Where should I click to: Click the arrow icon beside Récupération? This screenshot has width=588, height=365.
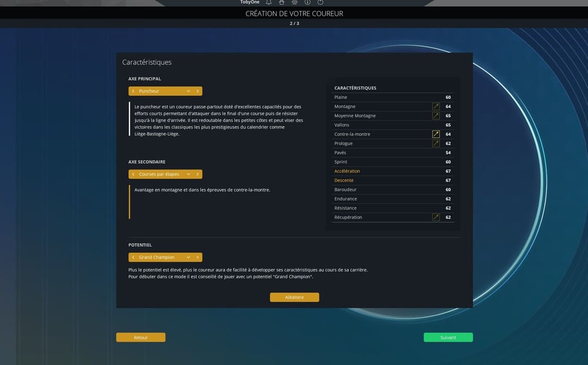pyautogui.click(x=436, y=217)
